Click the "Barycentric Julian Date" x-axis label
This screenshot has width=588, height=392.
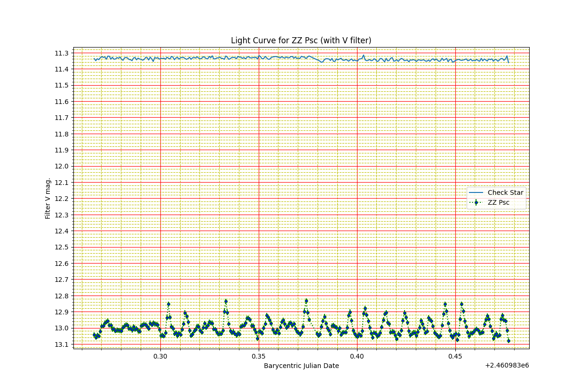pos(301,366)
